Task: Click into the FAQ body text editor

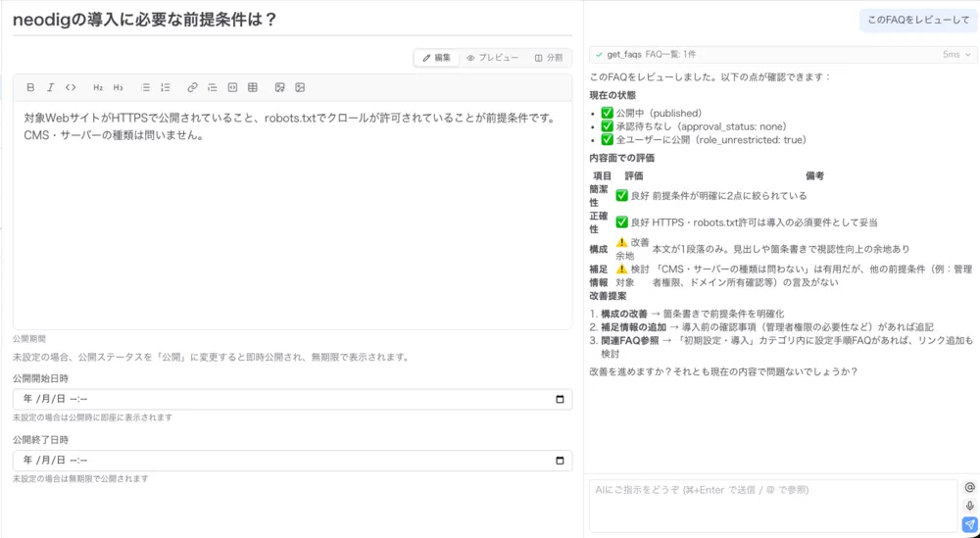Action: tap(292, 215)
